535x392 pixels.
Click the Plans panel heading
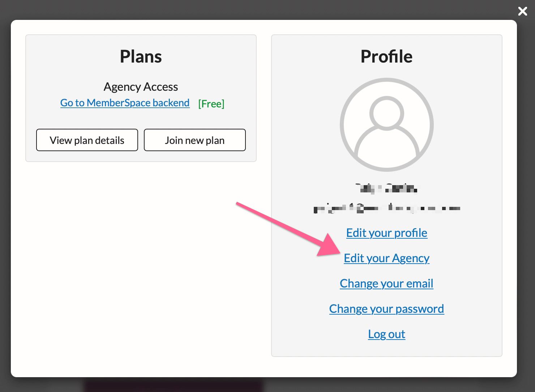coord(141,56)
